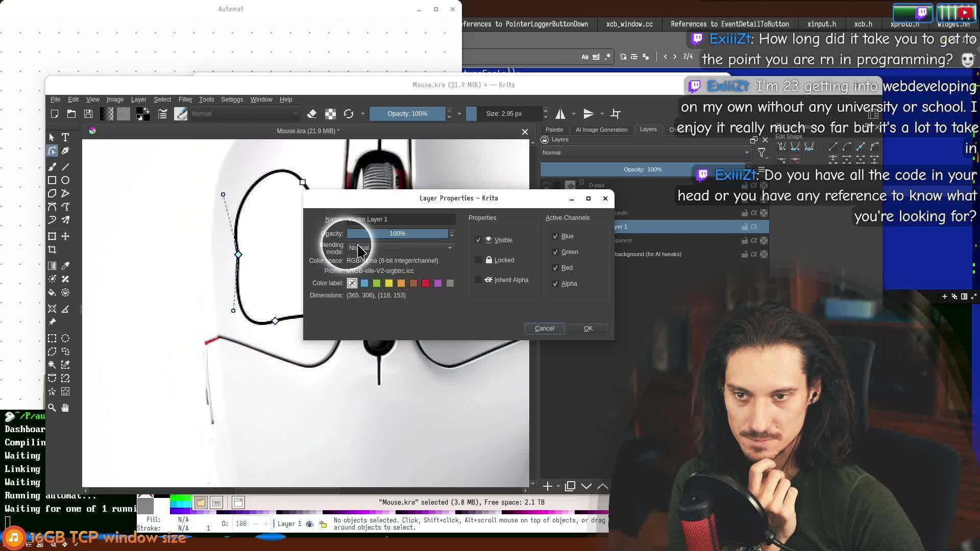Uncheck the Visible property checkbox

click(478, 240)
